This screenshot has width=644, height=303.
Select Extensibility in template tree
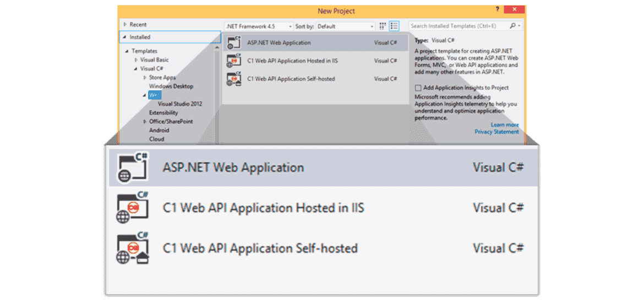(163, 112)
